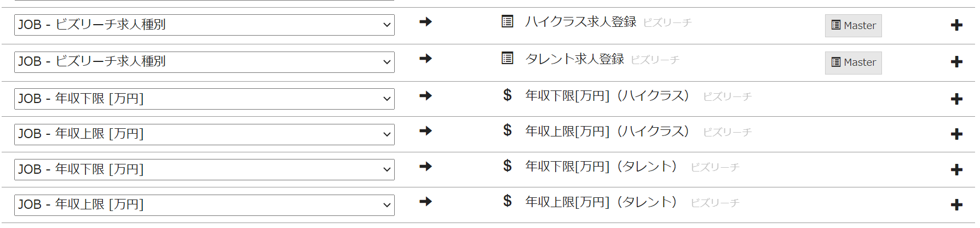This screenshot has width=980, height=228.
Task: Click dollar icon beside 年収上限[万円]（タレント）
Action: (508, 201)
